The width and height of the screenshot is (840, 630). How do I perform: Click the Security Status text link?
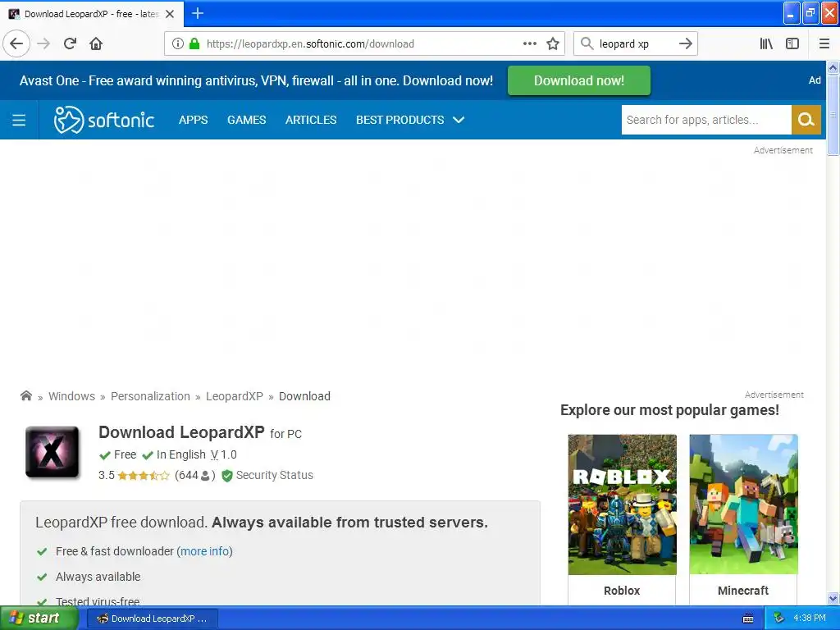[x=274, y=475]
